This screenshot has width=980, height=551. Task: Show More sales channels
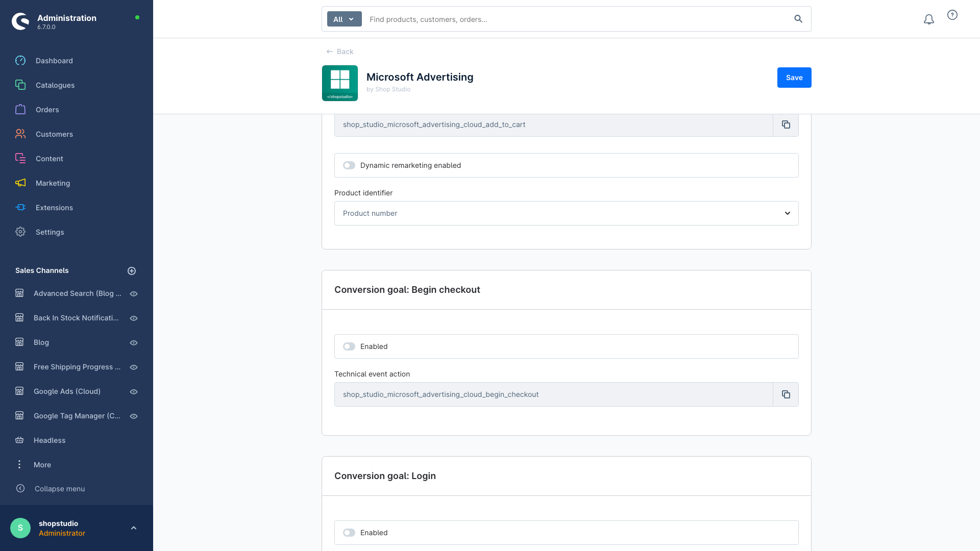coord(42,465)
